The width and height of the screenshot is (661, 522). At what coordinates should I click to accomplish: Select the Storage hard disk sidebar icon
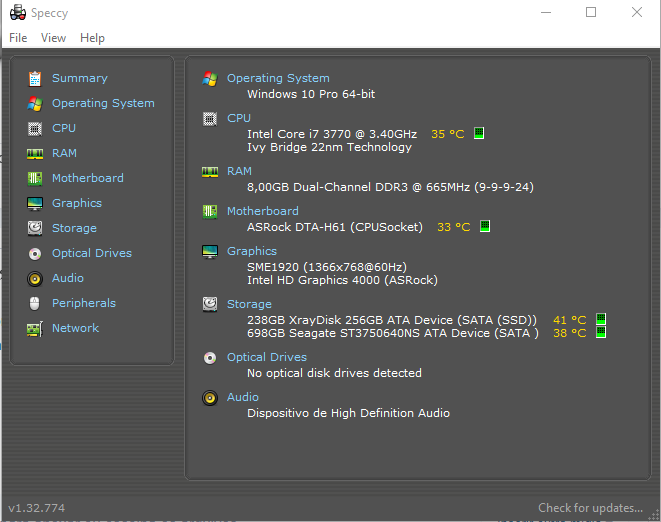pyautogui.click(x=35, y=229)
